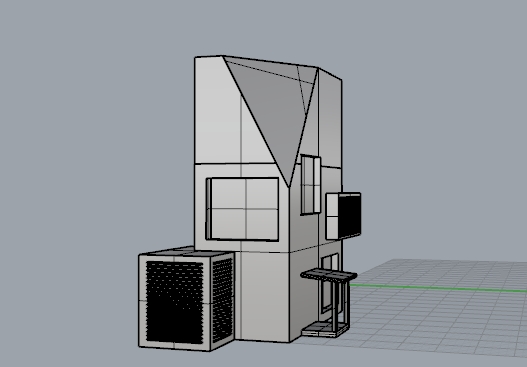Screen dimensions: 527x367
Task: Click the green axis line
Action: point(437,288)
